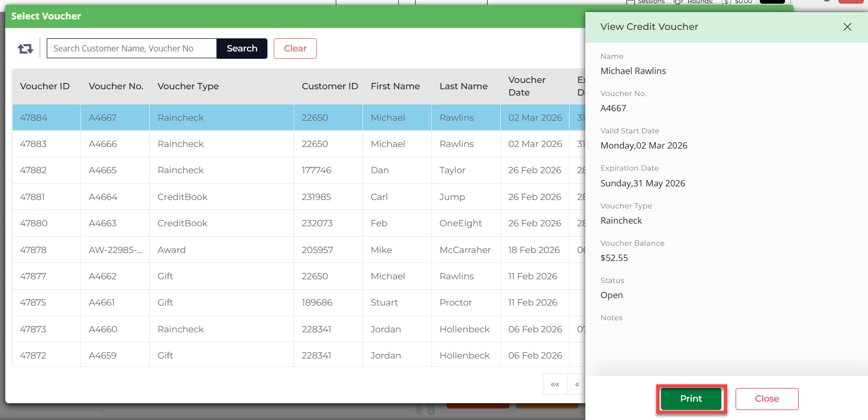868x420 pixels.
Task: Click the customer name search field
Action: click(x=131, y=48)
